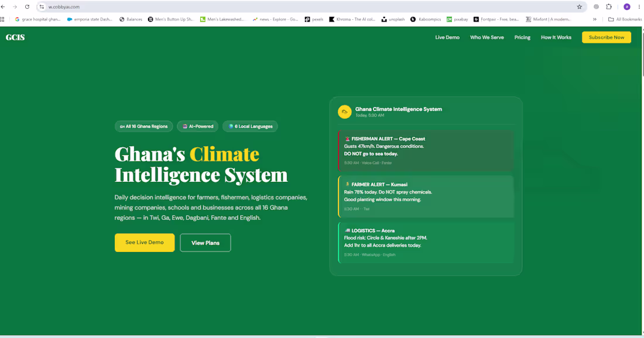Open the Live Demo nav item

pyautogui.click(x=447, y=37)
